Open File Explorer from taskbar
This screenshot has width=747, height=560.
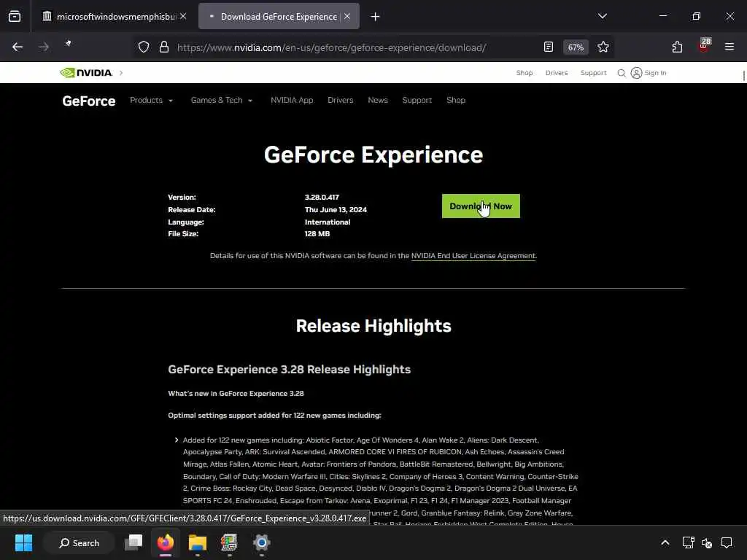point(197,542)
